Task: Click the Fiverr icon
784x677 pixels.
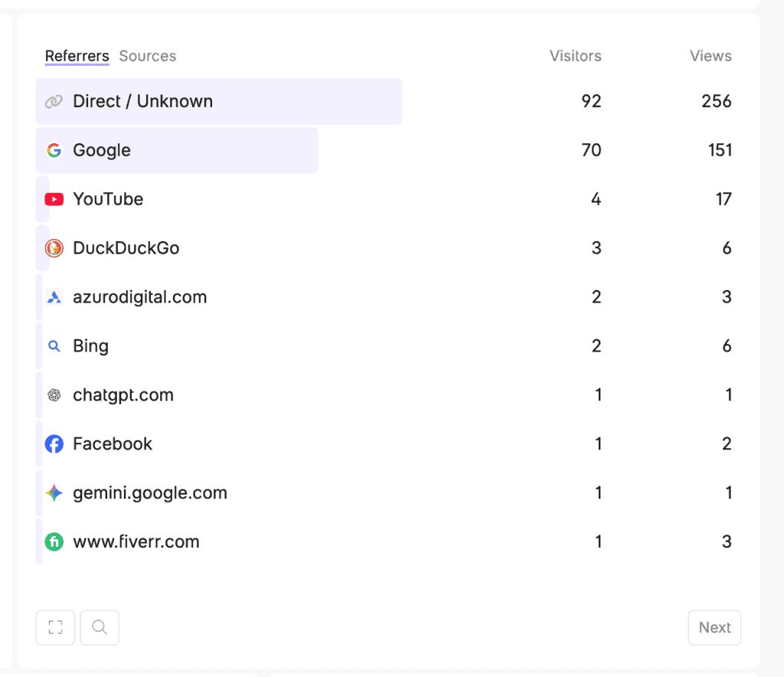Action: [x=53, y=542]
